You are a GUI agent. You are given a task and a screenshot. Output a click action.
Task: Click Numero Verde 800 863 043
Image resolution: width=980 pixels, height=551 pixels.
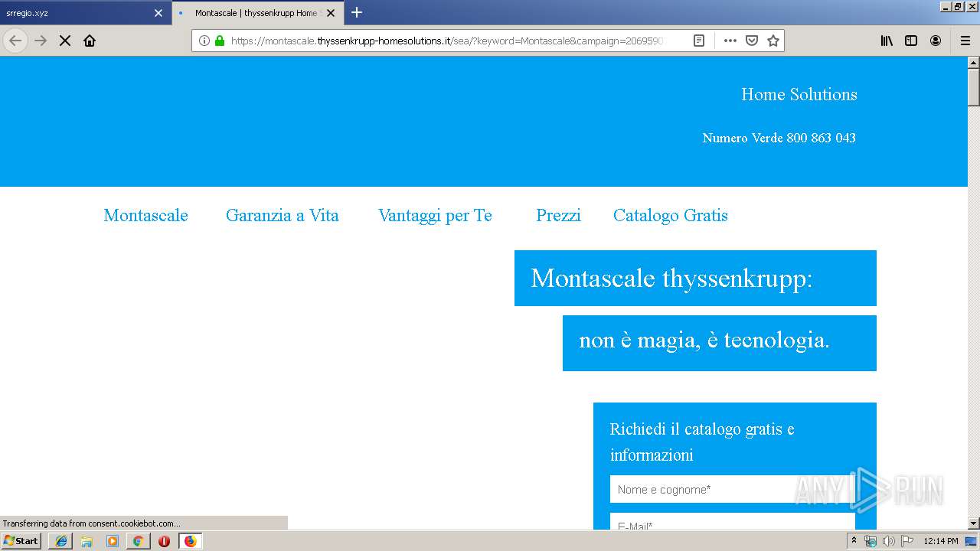click(779, 138)
